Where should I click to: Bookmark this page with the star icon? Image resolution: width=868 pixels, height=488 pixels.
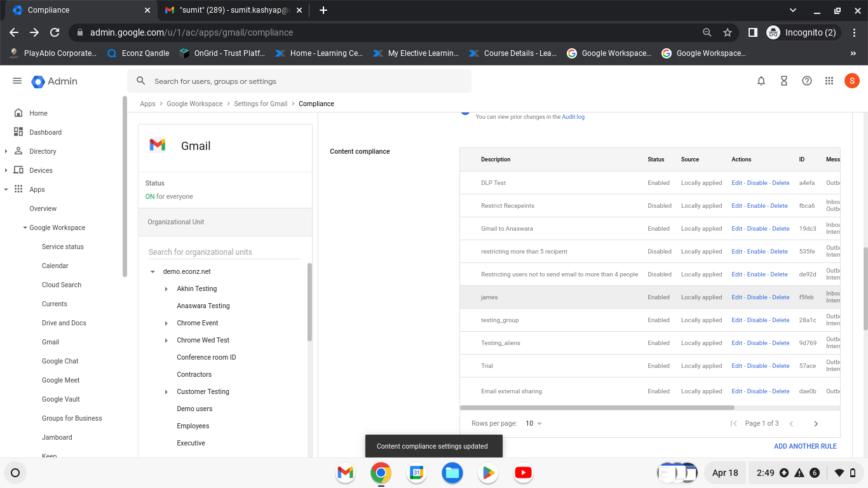(728, 32)
